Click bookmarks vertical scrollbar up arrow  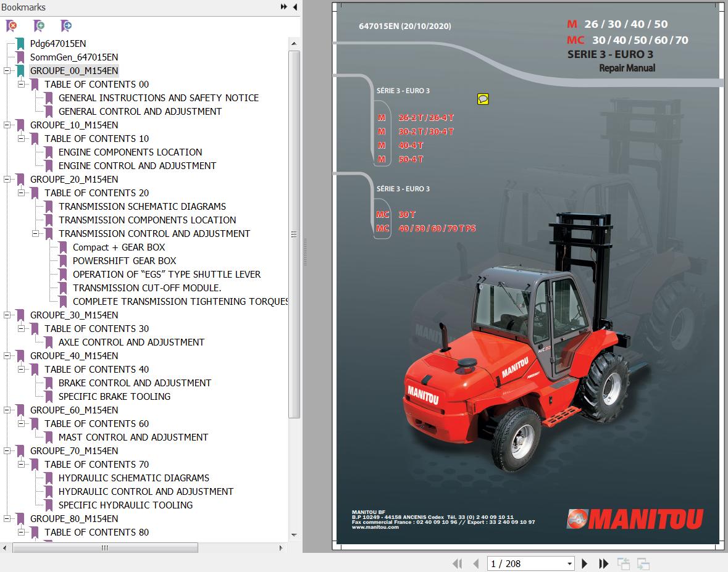294,44
